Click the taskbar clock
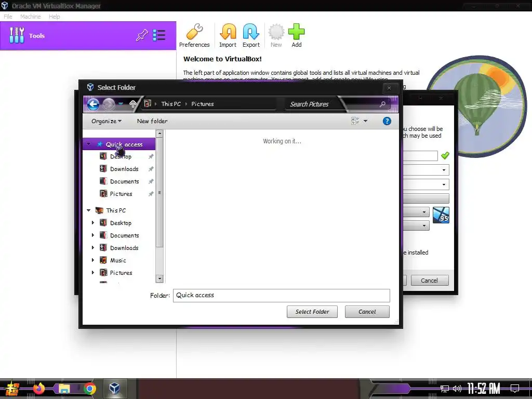The image size is (532, 399). [x=484, y=389]
